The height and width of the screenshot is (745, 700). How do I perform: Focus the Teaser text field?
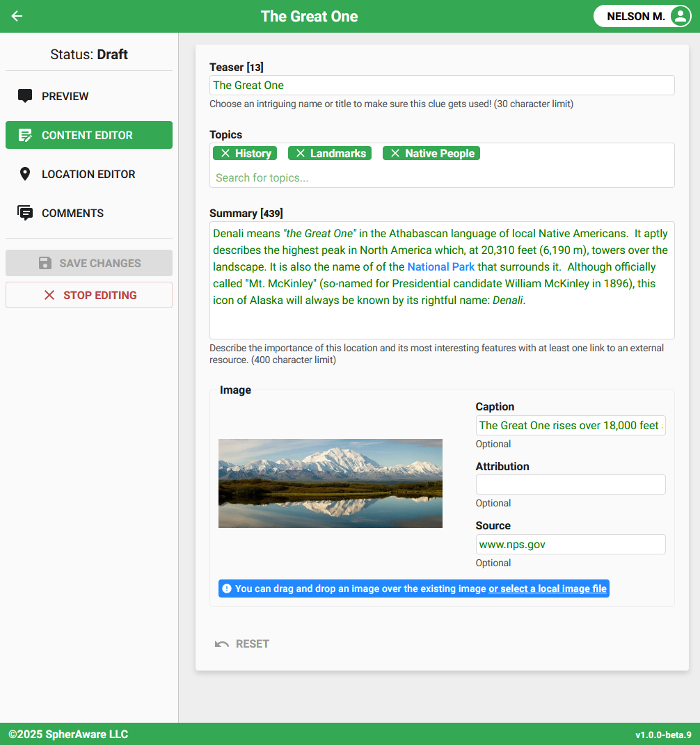coord(442,85)
